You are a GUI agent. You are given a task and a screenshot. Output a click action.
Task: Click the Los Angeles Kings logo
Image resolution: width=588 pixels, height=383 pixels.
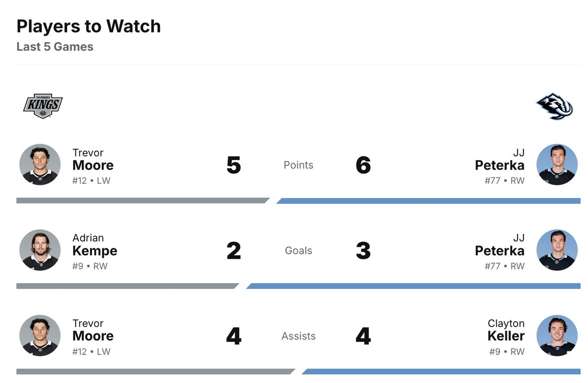43,106
